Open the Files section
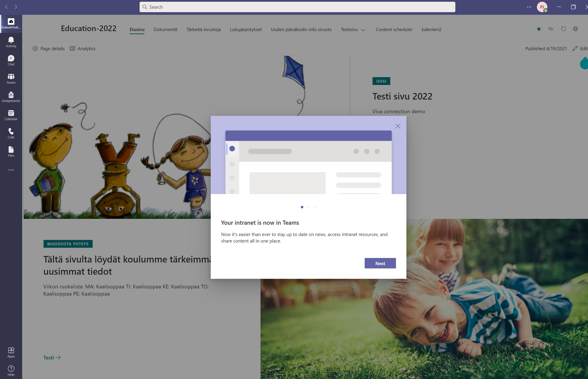This screenshot has width=588, height=379. [11, 151]
